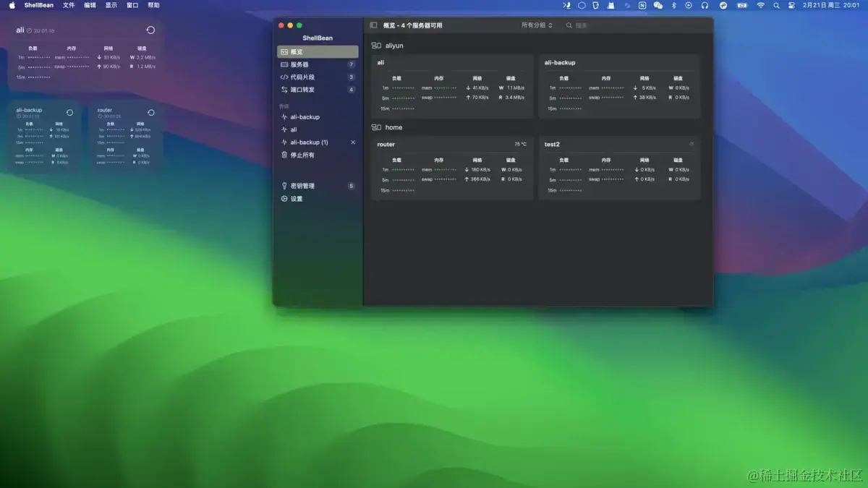Refresh the large ali desktop widget
The height and width of the screenshot is (488, 868).
(x=150, y=30)
